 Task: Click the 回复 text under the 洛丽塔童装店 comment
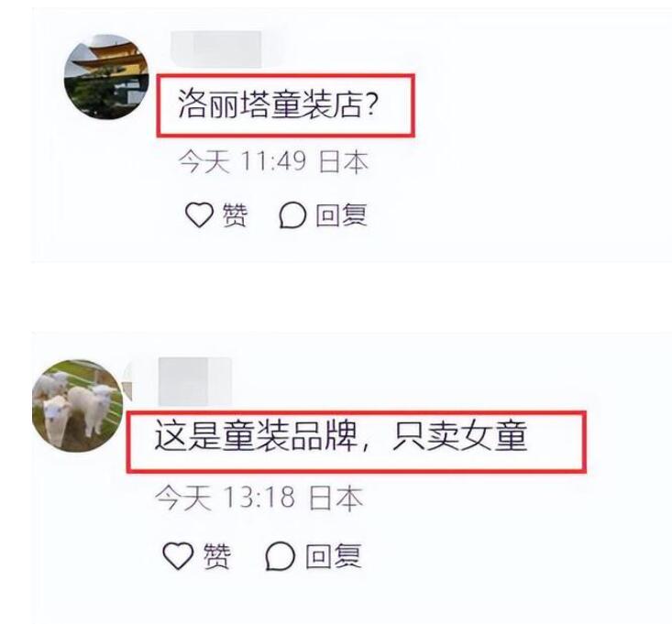point(342,215)
